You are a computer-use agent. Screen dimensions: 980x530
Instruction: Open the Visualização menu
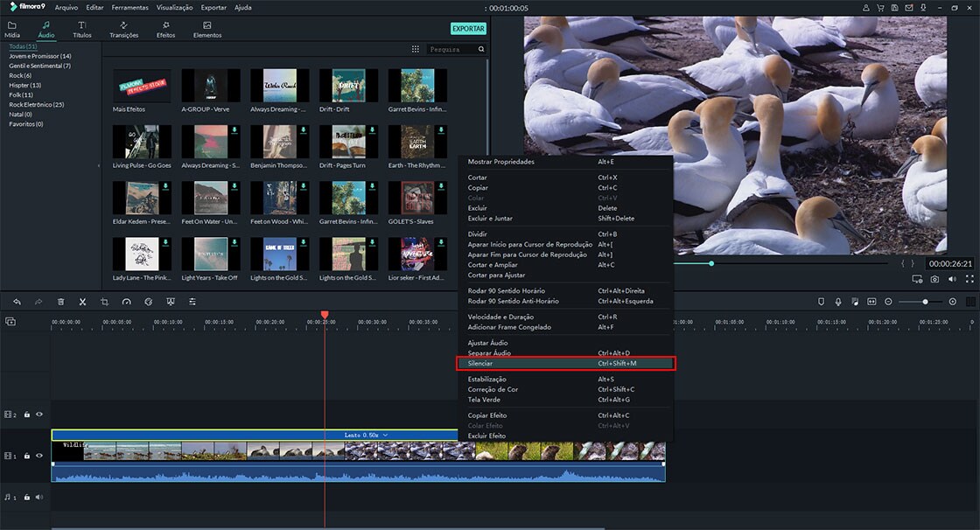174,8
